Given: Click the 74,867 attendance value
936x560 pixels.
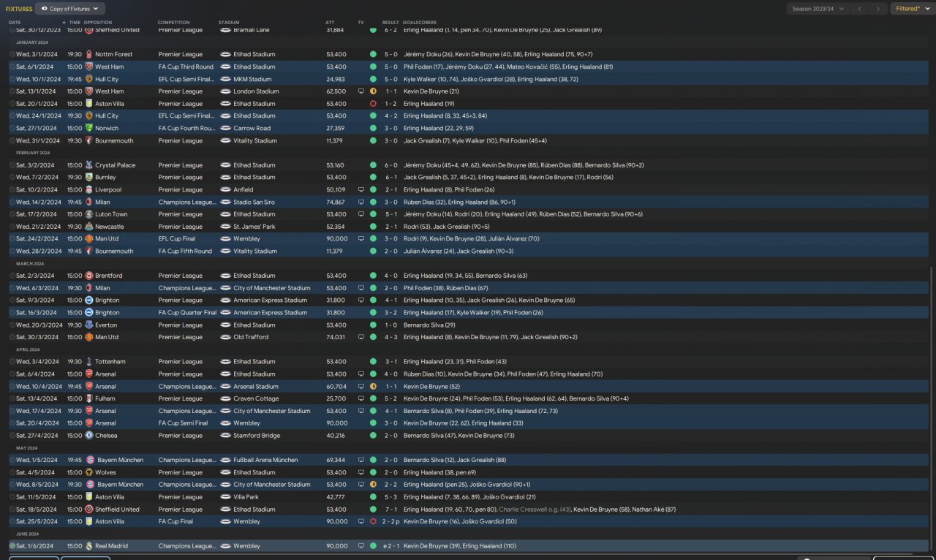Looking at the screenshot, I should click(x=336, y=202).
